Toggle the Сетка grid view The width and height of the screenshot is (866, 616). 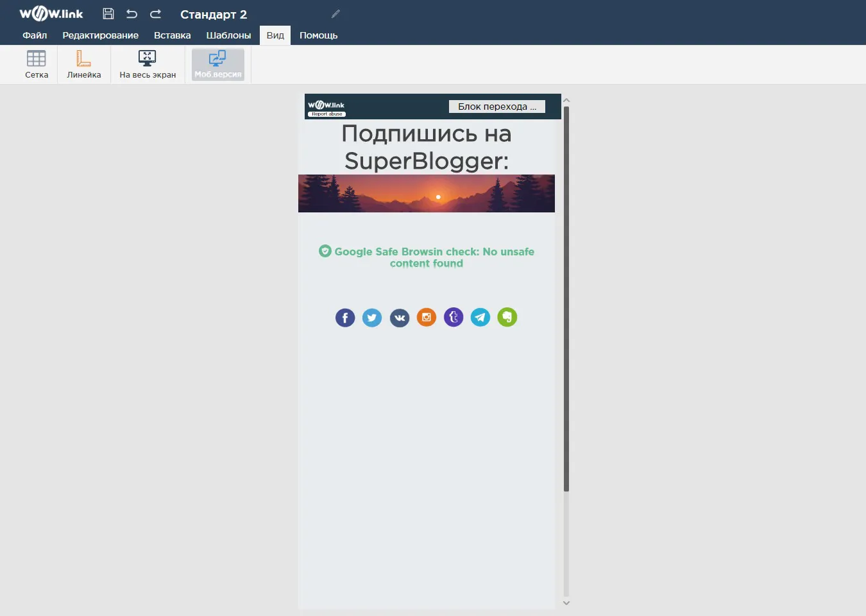click(37, 64)
